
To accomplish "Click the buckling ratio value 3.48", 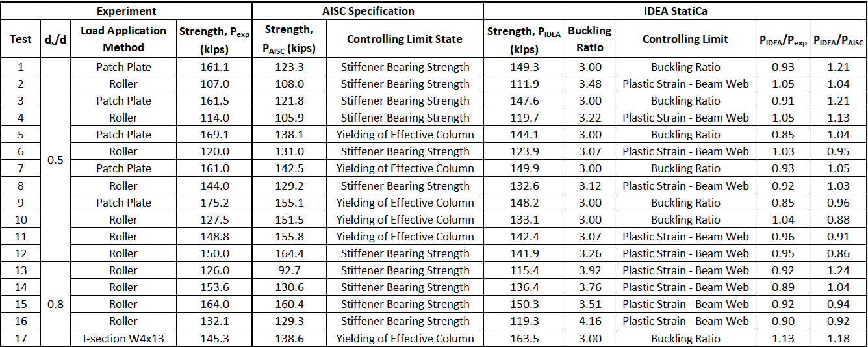I will 590,84.
